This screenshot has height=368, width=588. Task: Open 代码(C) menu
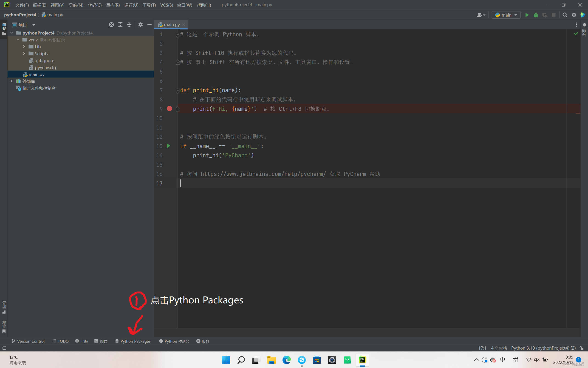[x=95, y=5]
